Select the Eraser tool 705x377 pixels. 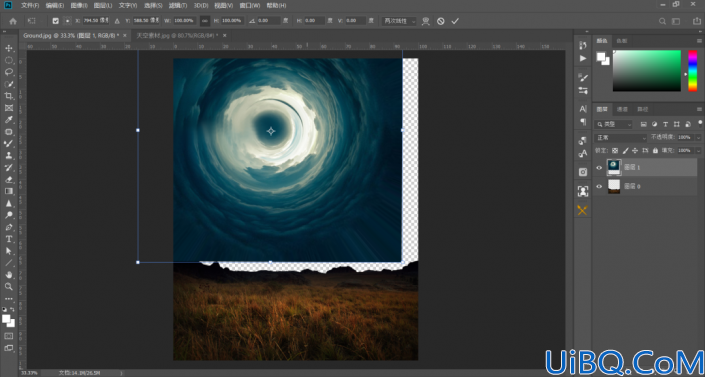9,180
